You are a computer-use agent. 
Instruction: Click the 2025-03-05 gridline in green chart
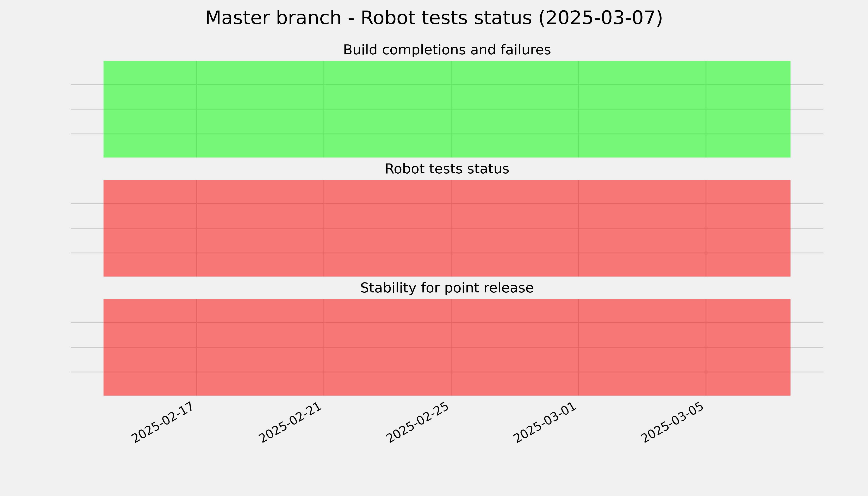(x=706, y=109)
